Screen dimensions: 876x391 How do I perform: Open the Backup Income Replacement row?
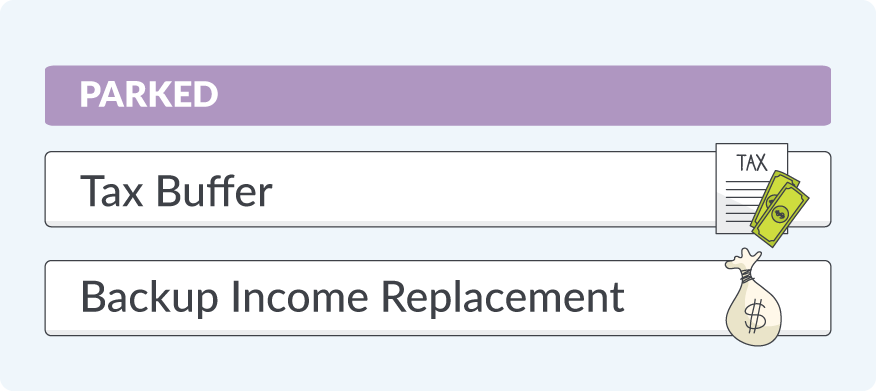coord(437,298)
